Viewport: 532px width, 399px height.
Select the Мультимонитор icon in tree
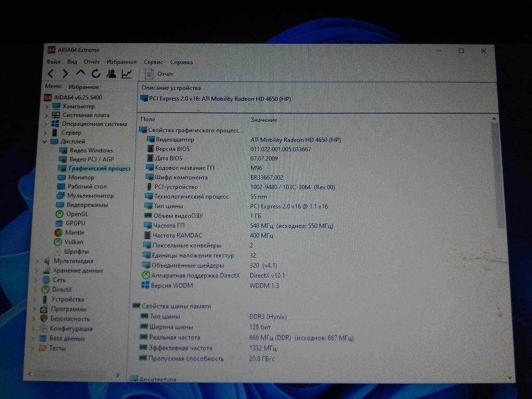pos(60,196)
